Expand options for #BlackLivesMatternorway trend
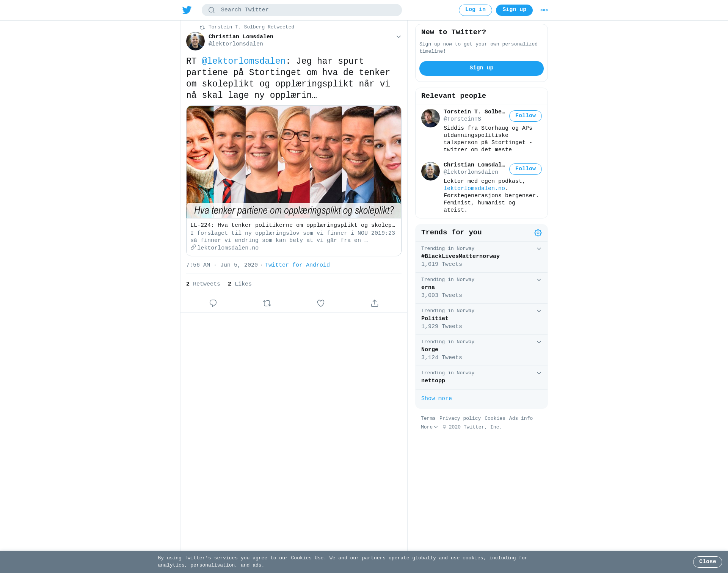 point(539,249)
